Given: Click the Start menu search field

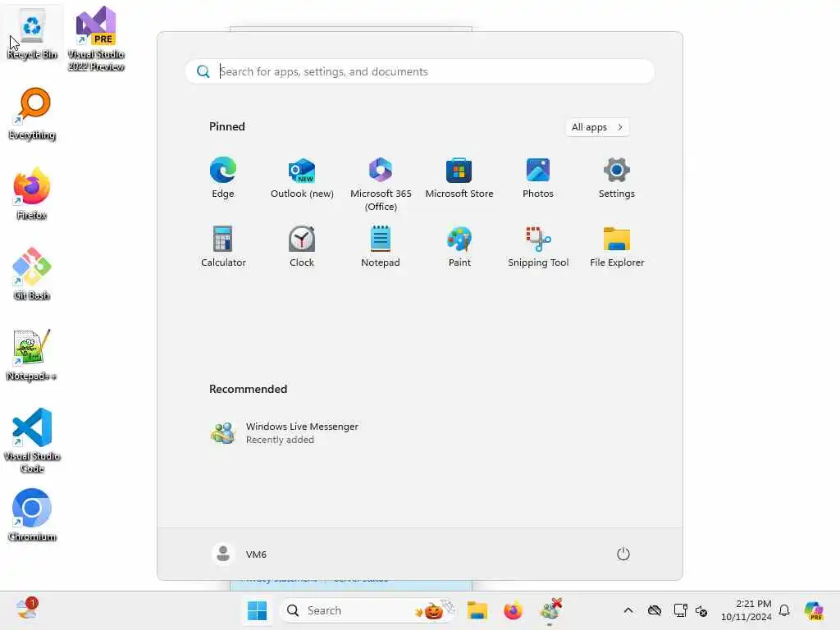Looking at the screenshot, I should click(x=419, y=71).
